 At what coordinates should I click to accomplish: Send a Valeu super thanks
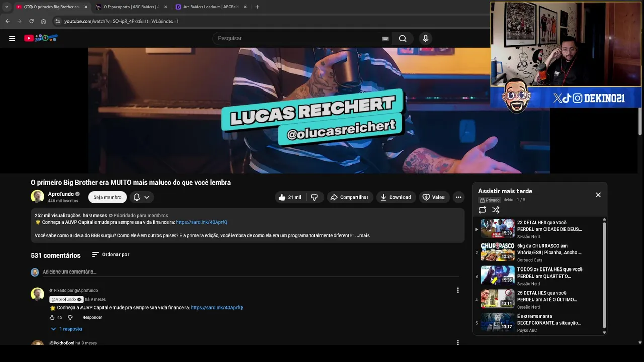coord(434,197)
